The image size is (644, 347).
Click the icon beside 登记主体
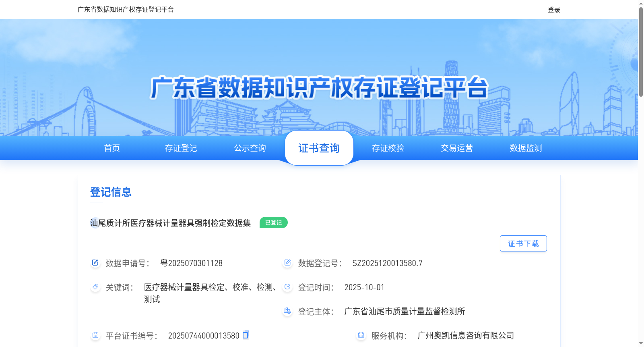coord(287,311)
